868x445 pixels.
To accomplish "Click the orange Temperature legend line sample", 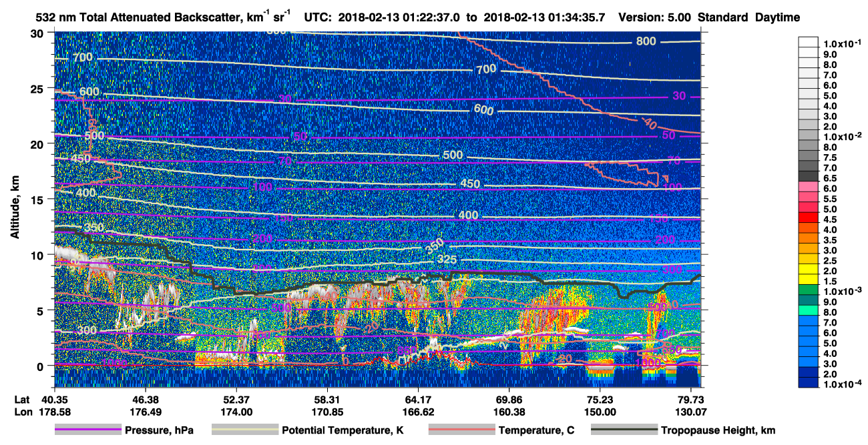I will [x=461, y=430].
